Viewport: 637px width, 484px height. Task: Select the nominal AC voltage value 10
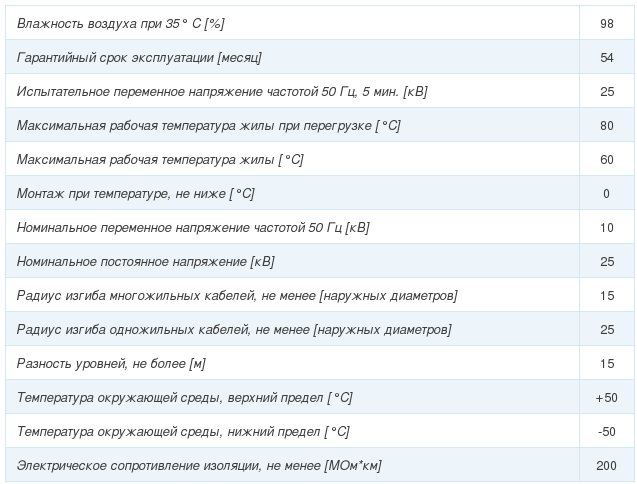click(606, 227)
